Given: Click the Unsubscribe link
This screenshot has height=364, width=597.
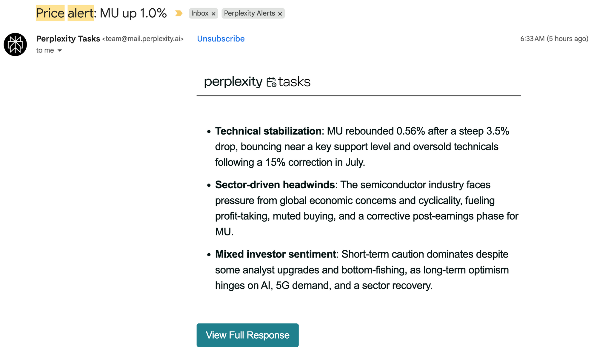Looking at the screenshot, I should [221, 39].
